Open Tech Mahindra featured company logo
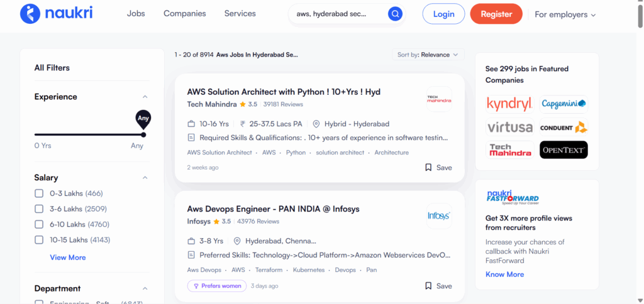 click(x=509, y=150)
